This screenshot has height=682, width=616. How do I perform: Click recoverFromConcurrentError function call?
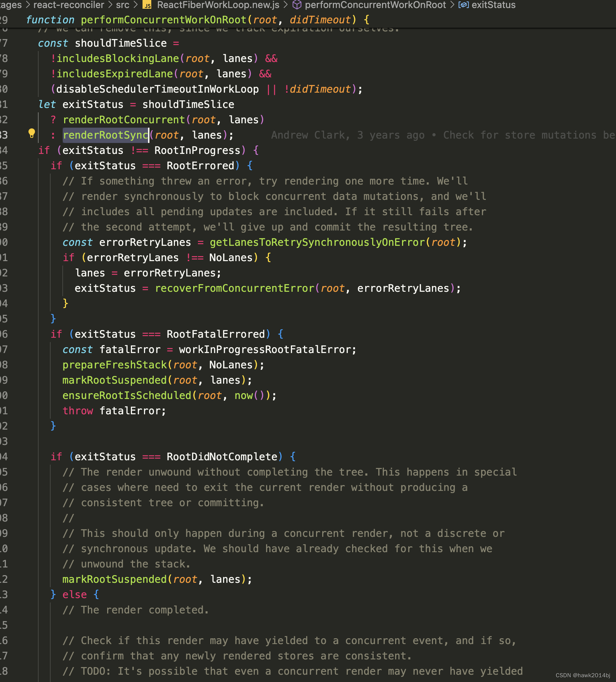pos(234,288)
